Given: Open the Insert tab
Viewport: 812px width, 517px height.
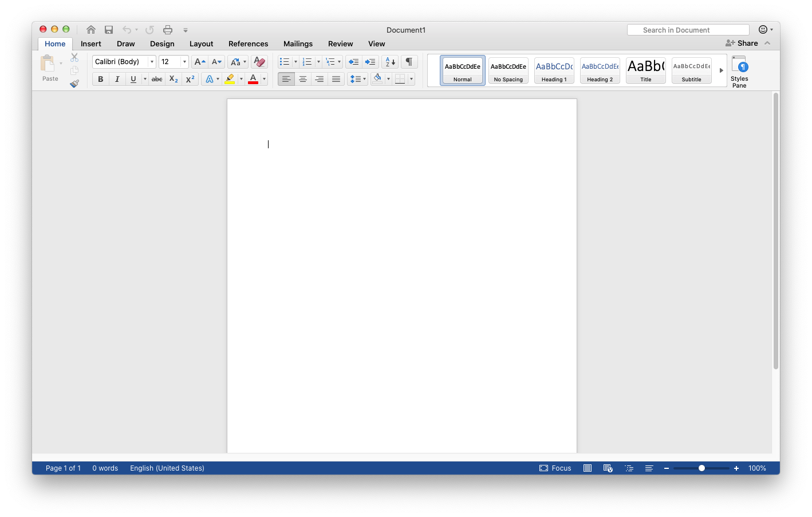Looking at the screenshot, I should [91, 44].
